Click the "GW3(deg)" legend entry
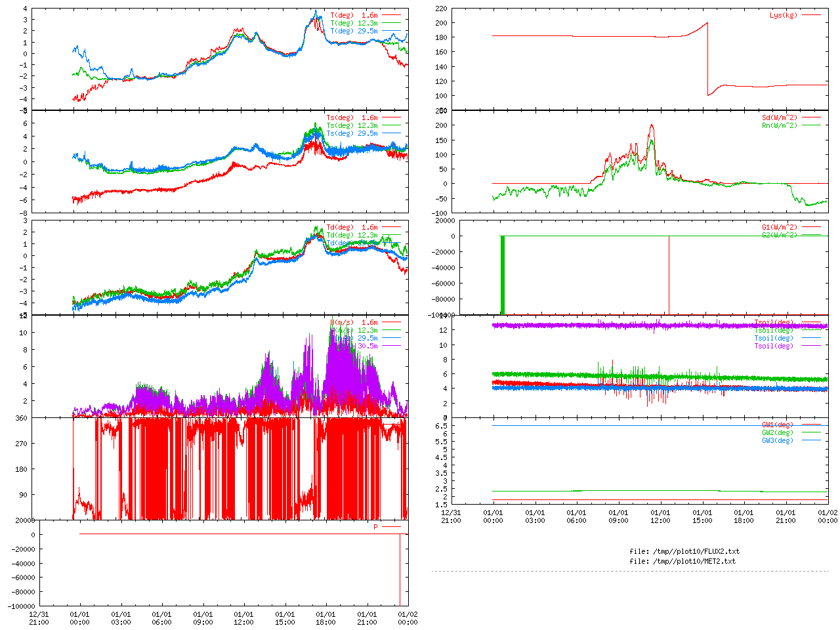The image size is (840, 630). (777, 441)
